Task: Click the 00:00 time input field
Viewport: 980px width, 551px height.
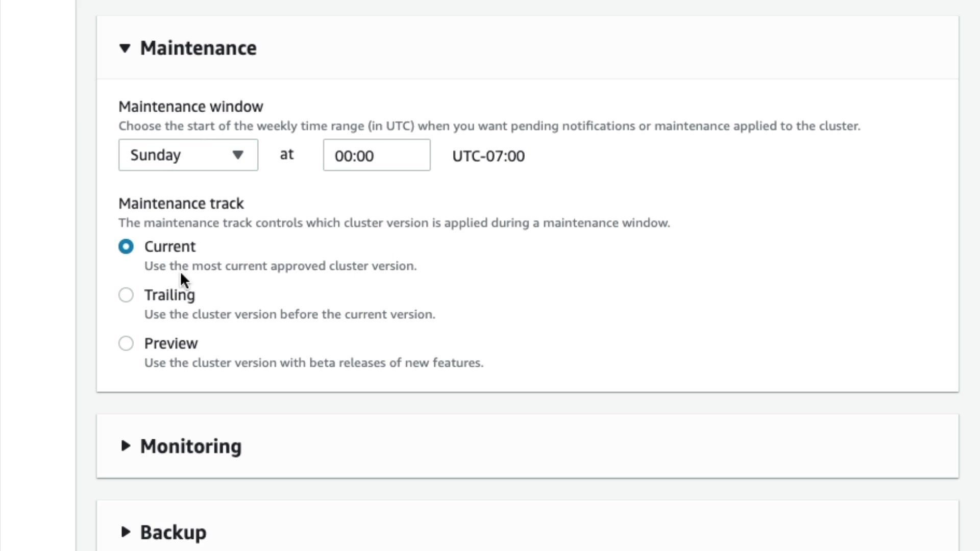Action: pyautogui.click(x=376, y=156)
